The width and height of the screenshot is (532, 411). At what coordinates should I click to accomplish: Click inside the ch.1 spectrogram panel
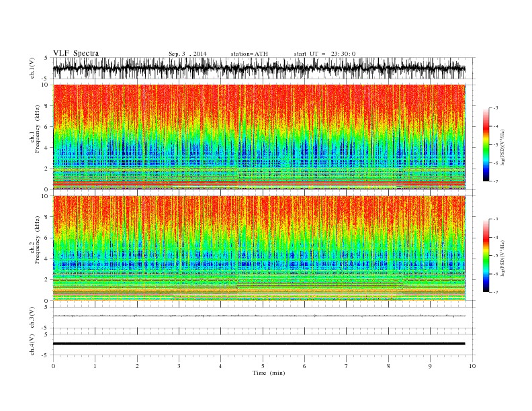259,137
